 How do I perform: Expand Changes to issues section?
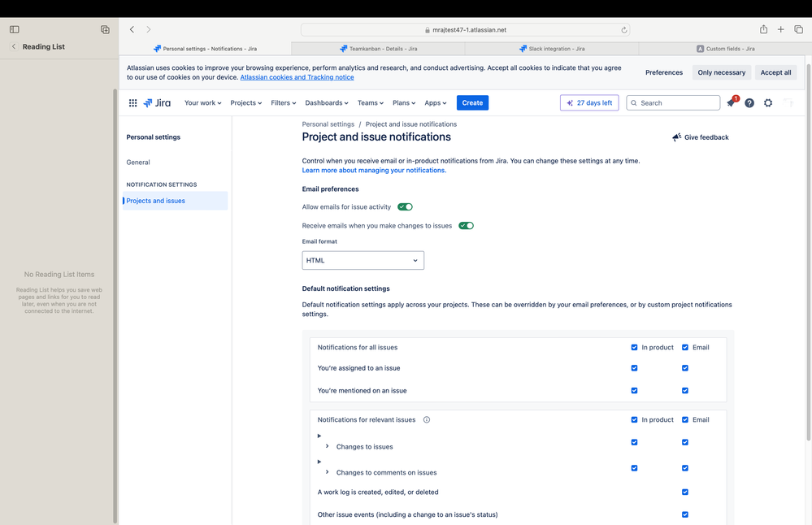328,446
